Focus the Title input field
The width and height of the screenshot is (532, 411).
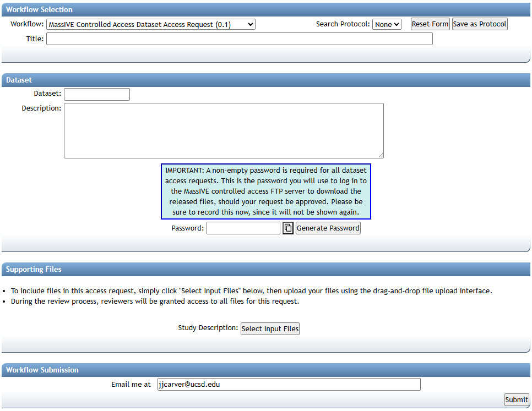coord(240,39)
